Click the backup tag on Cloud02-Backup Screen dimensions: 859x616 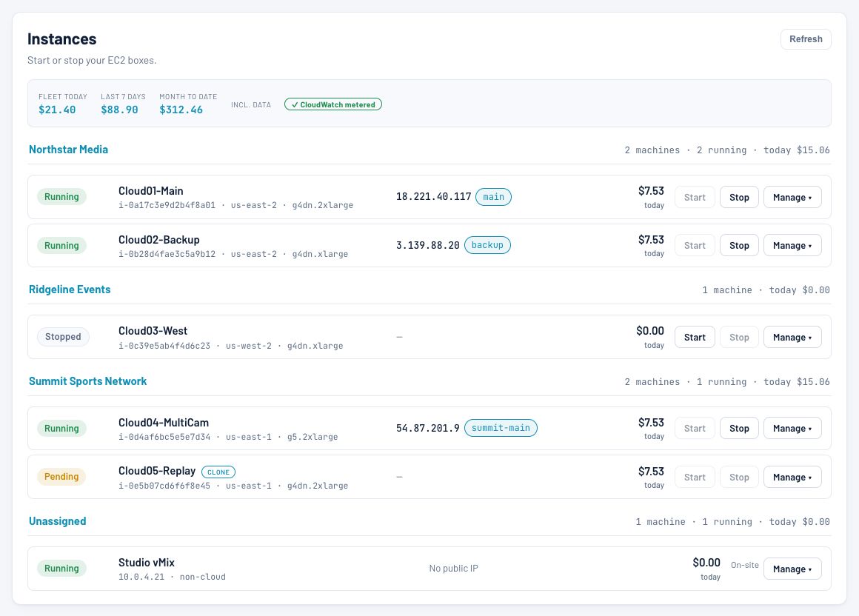(487, 245)
